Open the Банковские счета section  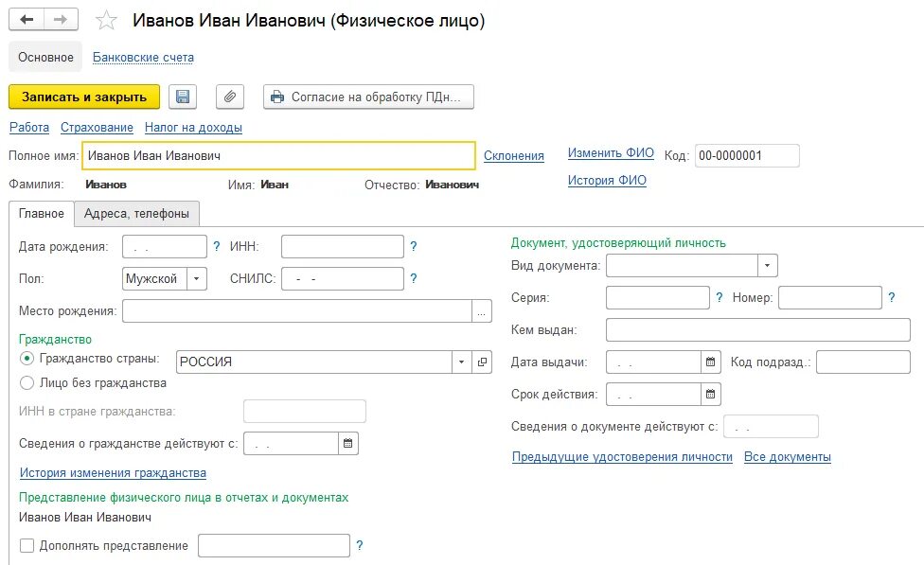[143, 57]
